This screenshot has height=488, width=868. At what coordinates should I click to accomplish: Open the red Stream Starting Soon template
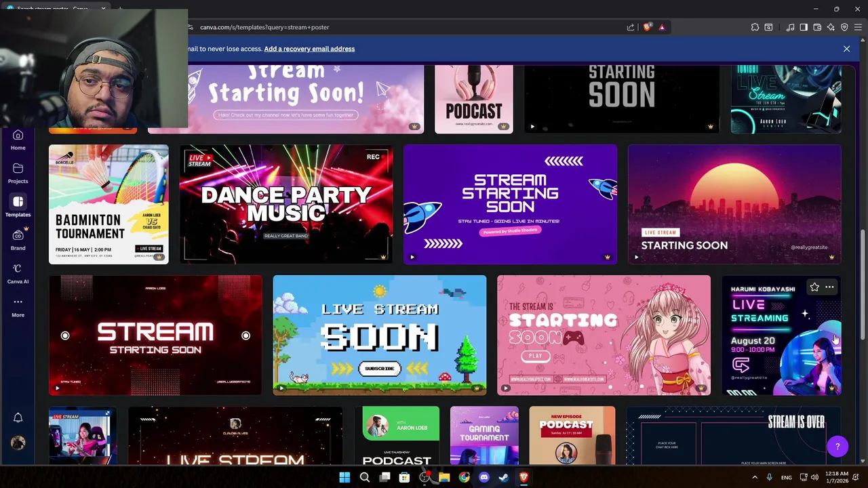[155, 335]
